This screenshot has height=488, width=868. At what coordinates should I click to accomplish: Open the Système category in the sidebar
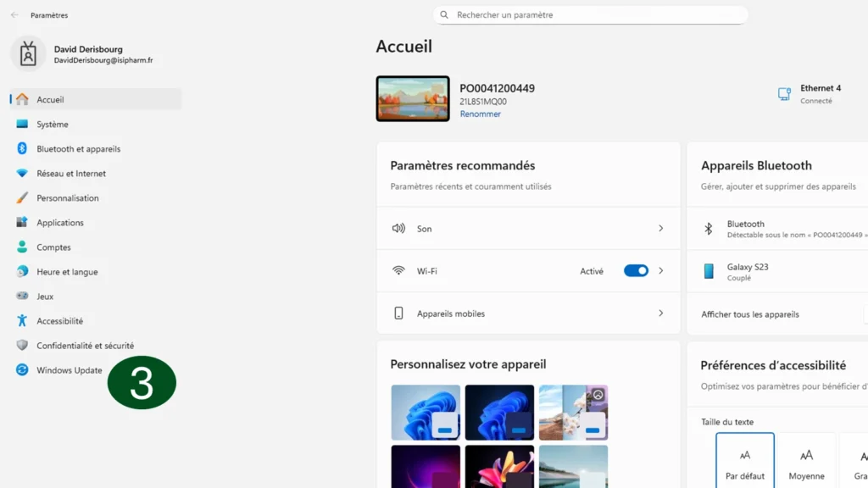[x=53, y=125]
